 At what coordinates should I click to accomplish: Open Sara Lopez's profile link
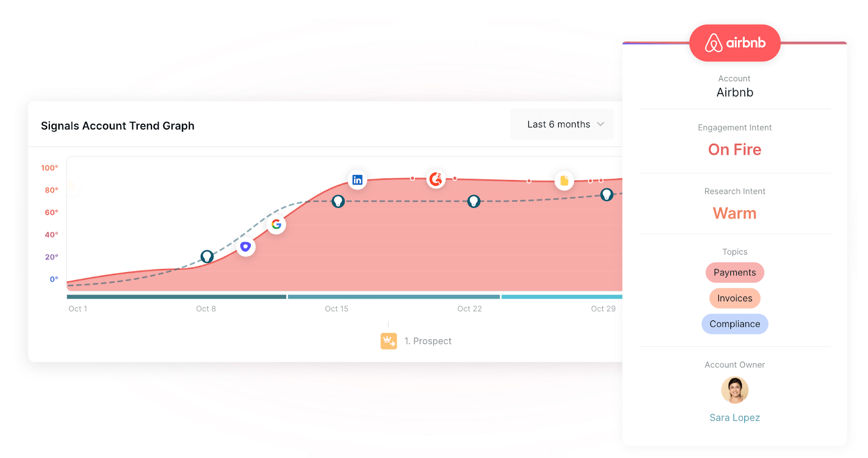(735, 417)
